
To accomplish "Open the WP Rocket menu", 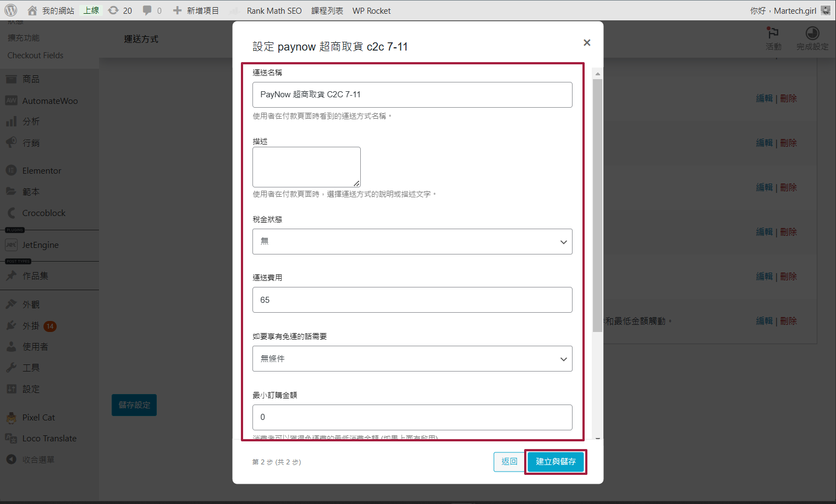I will coord(371,10).
